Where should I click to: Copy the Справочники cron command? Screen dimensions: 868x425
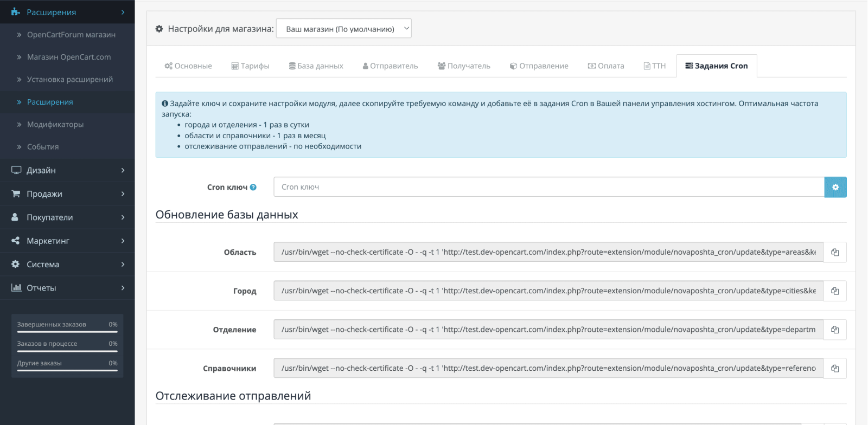(835, 369)
